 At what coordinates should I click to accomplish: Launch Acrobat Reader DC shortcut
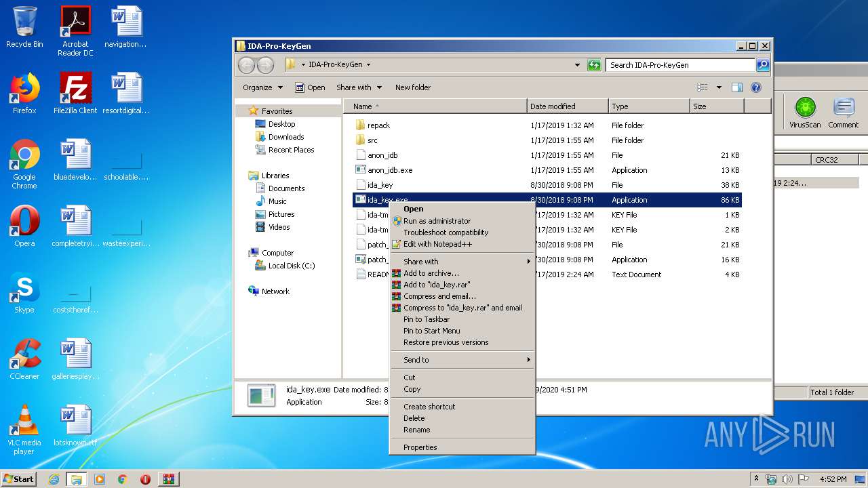[75, 31]
